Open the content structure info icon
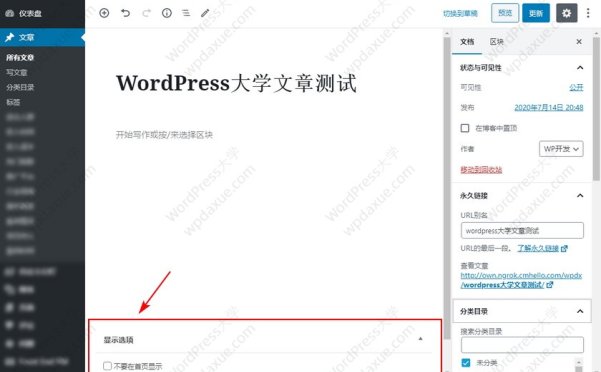 167,13
